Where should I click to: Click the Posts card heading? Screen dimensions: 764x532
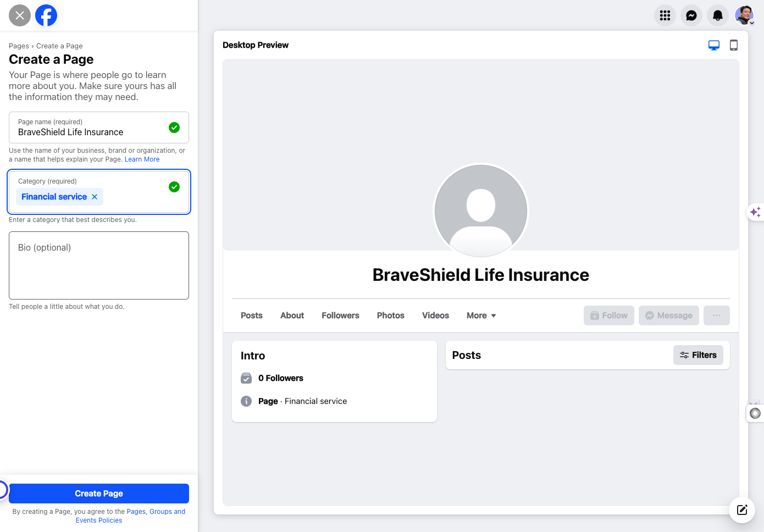click(x=467, y=355)
